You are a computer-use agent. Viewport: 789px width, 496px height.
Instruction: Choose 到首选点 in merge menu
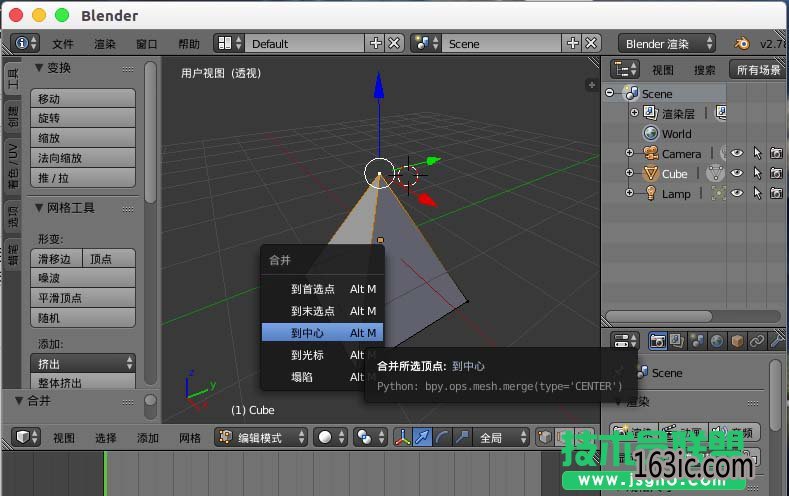323,289
